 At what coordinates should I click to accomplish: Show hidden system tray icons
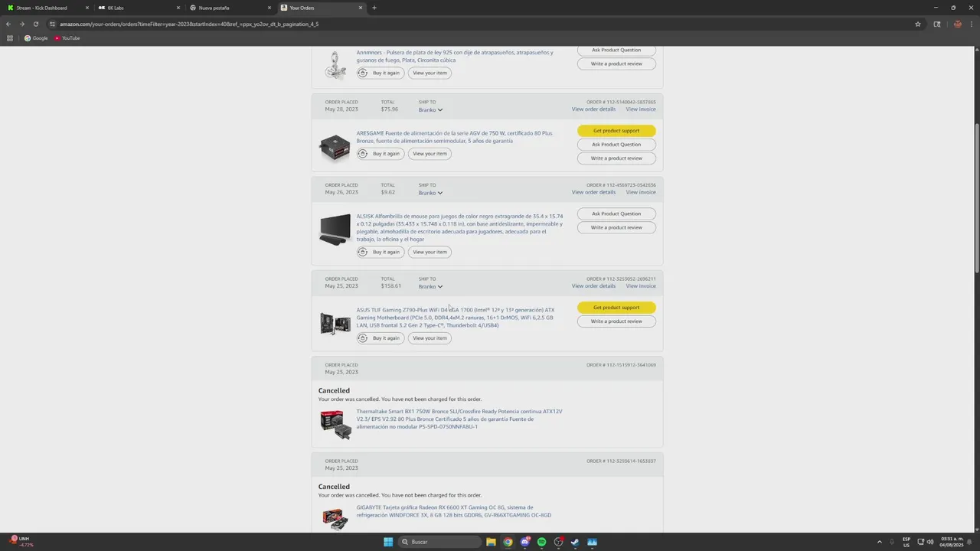tap(880, 542)
